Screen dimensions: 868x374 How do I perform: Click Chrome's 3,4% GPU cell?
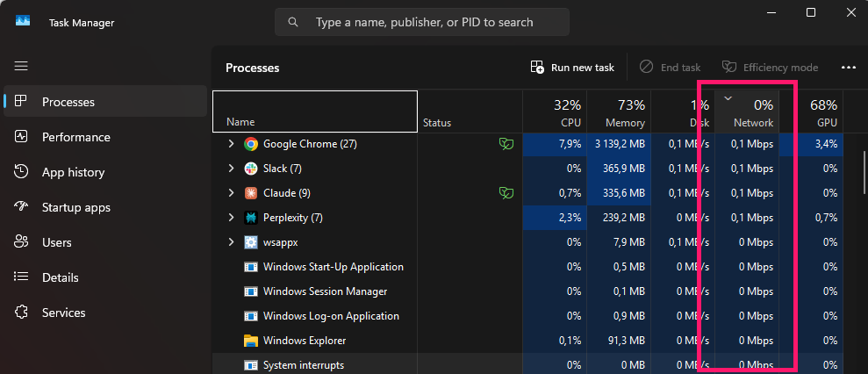coord(812,144)
